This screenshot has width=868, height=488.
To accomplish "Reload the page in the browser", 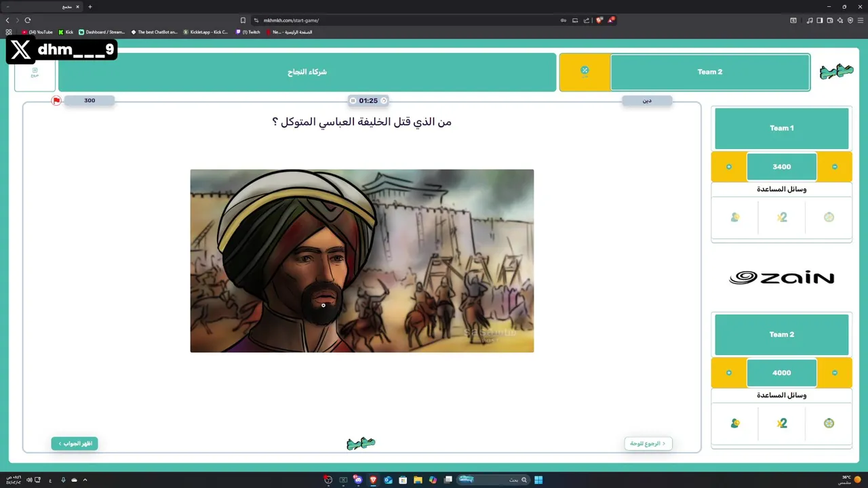I will click(28, 20).
